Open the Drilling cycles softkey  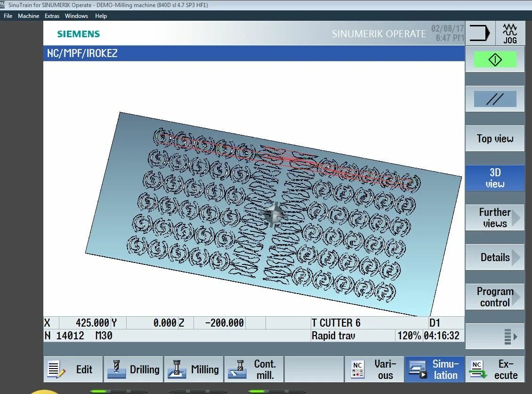[x=133, y=369]
